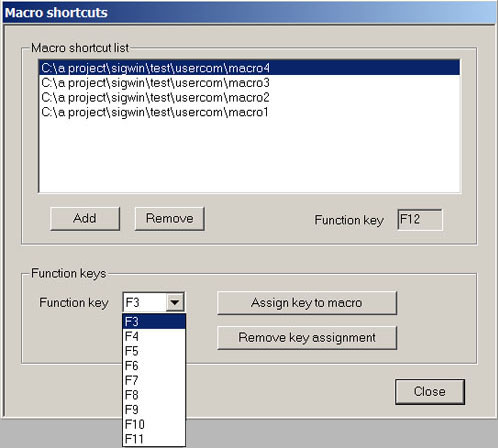Click the Remove button
The height and width of the screenshot is (448, 498).
pyautogui.click(x=170, y=219)
